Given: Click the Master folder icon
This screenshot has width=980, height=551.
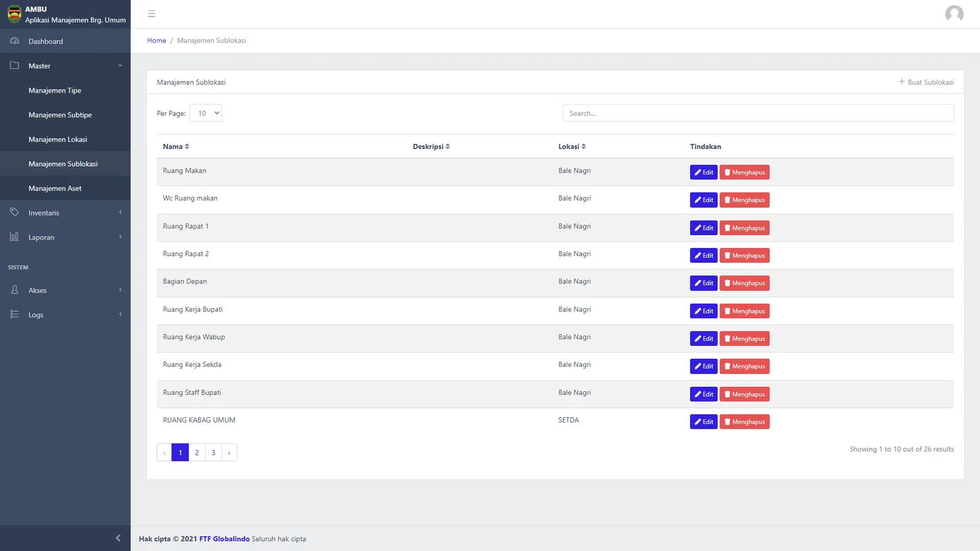Looking at the screenshot, I should pyautogui.click(x=15, y=66).
